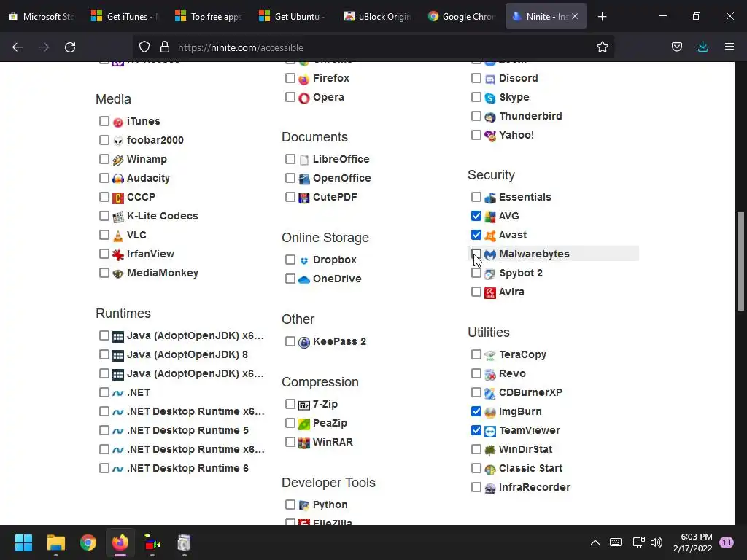The width and height of the screenshot is (747, 560).
Task: Show hidden system tray icons
Action: [x=595, y=542]
